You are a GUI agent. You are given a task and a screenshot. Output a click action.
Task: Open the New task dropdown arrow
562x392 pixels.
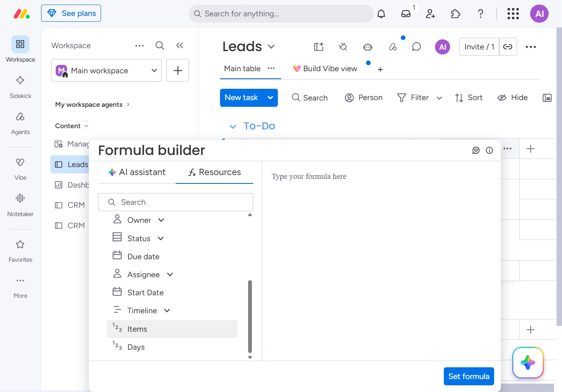click(x=270, y=98)
